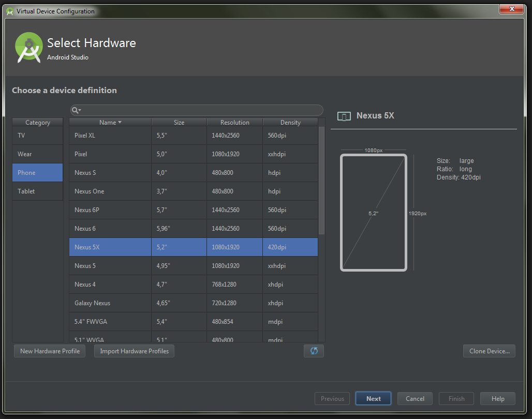Pick the Nexus 4 device

click(x=194, y=285)
